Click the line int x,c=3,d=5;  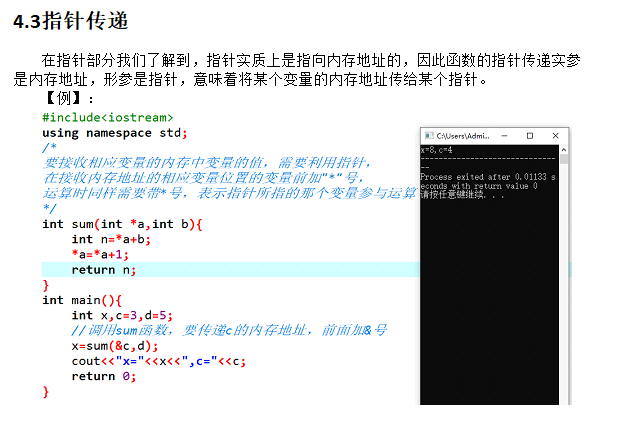(x=122, y=316)
